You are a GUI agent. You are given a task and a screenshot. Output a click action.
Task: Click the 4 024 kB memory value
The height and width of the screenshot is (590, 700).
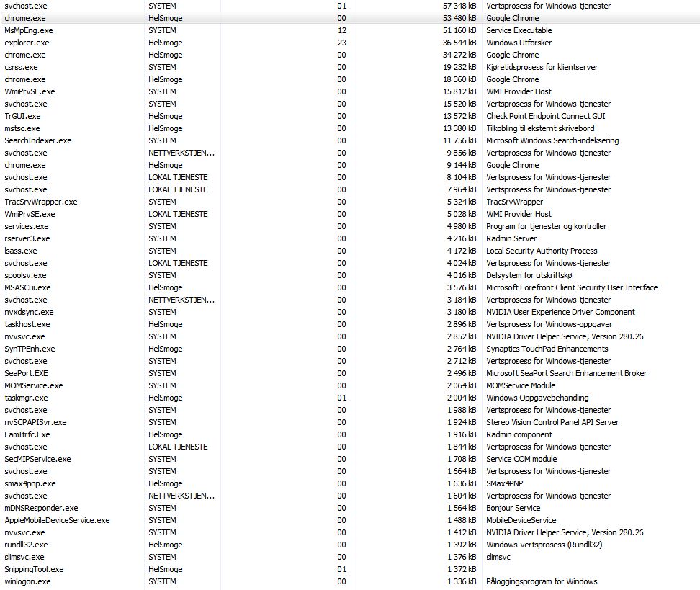click(462, 263)
